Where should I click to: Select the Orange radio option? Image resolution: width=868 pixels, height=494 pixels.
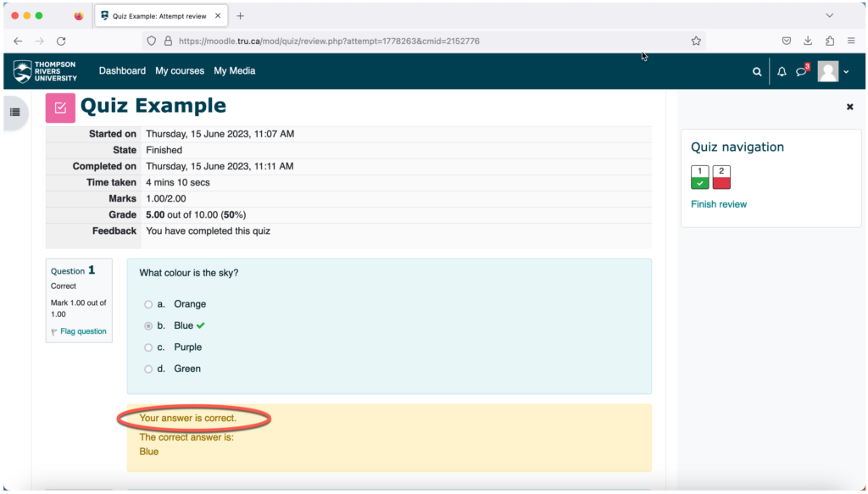[x=148, y=304]
